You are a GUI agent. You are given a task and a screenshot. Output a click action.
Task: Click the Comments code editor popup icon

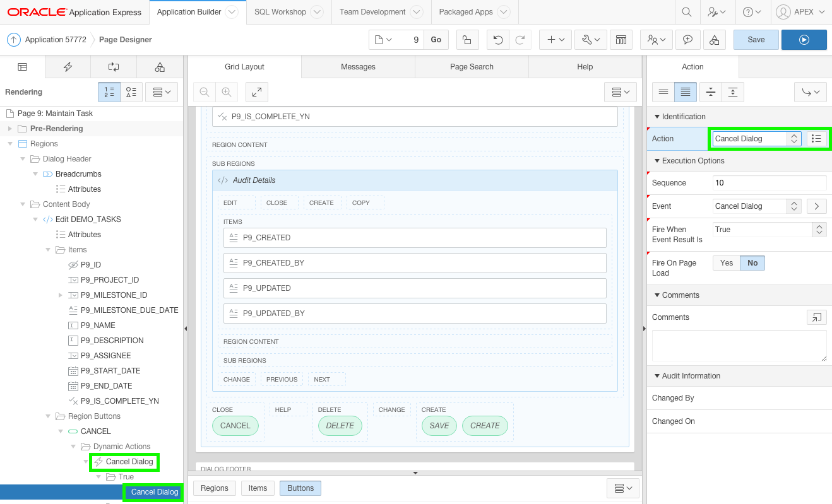pyautogui.click(x=817, y=317)
